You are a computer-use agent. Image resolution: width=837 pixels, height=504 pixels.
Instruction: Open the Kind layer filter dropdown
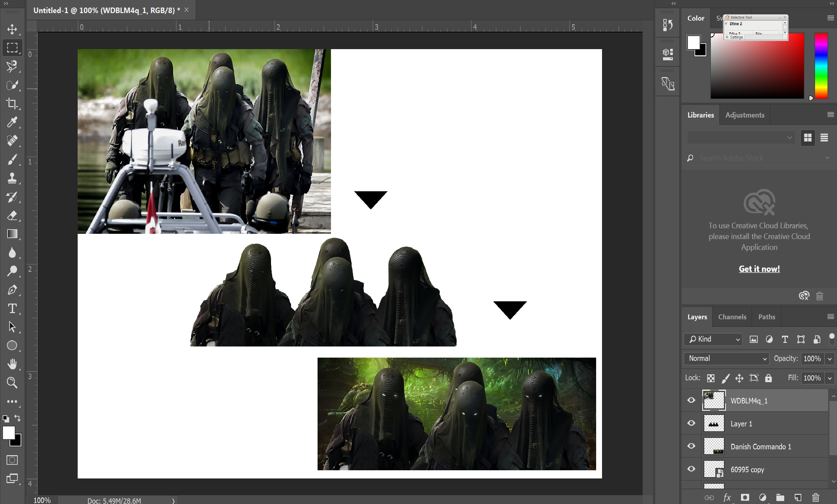point(713,339)
